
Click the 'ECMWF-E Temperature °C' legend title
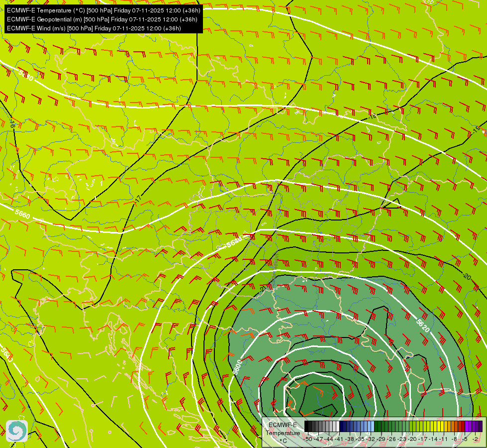coord(283,433)
